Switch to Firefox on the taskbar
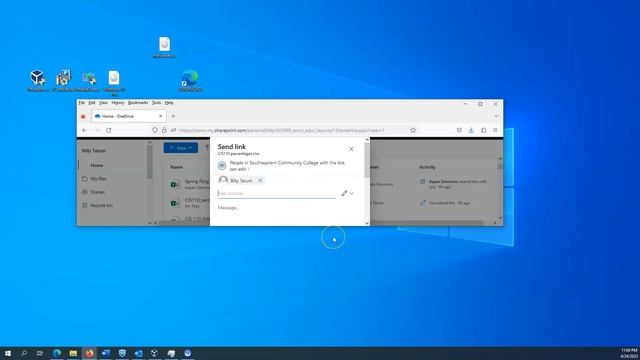 click(x=89, y=353)
